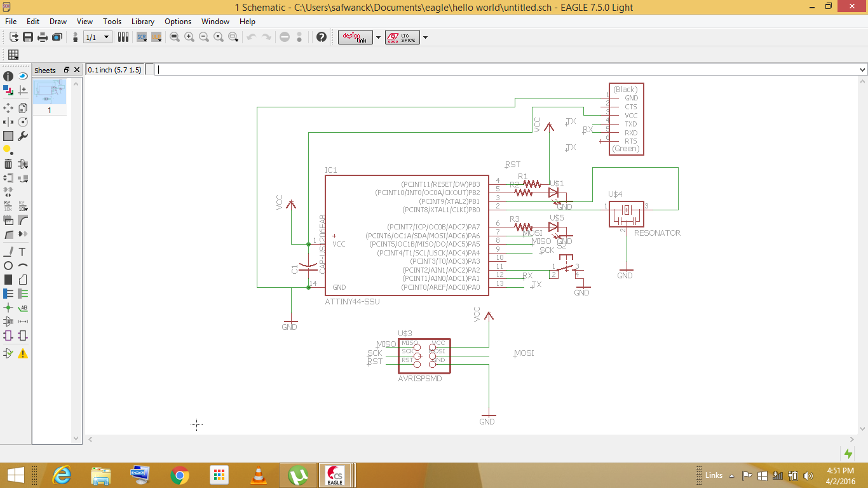Expand the LTC SPICE dropdown arrow
The image size is (868, 488).
pos(425,37)
